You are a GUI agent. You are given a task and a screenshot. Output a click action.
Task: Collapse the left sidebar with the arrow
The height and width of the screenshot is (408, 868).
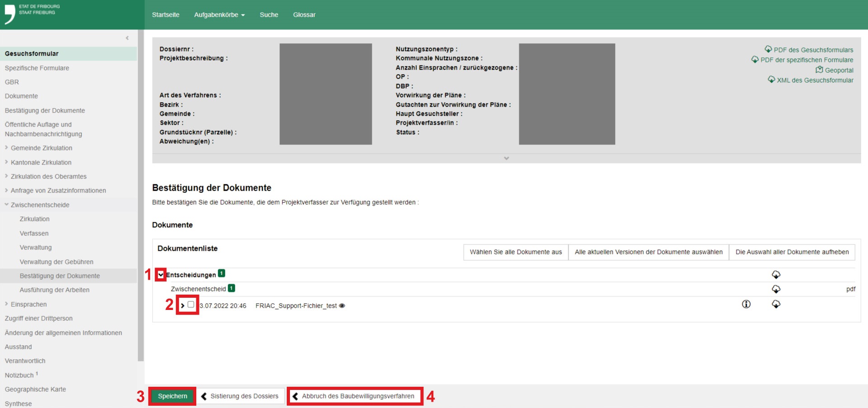point(127,38)
